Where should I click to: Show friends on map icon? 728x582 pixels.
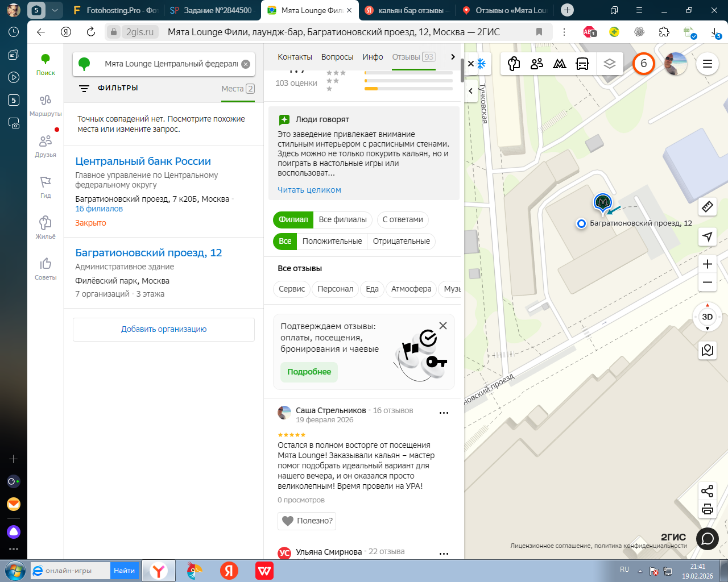coord(537,64)
